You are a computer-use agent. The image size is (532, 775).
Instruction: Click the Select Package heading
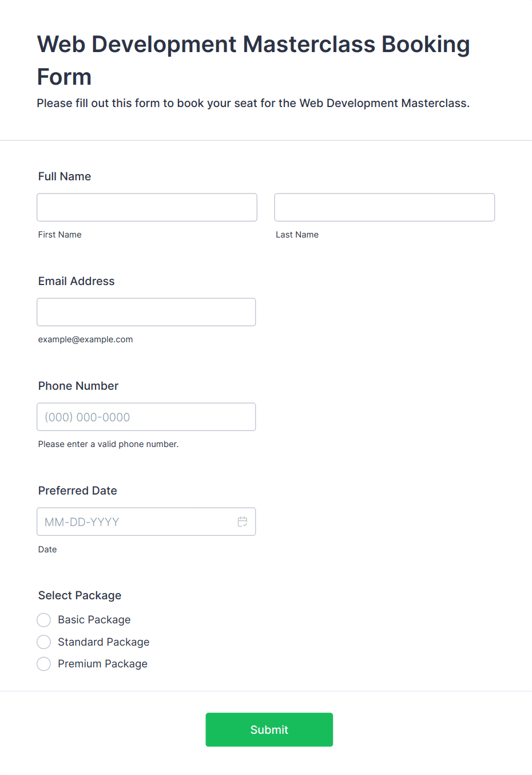(x=80, y=595)
